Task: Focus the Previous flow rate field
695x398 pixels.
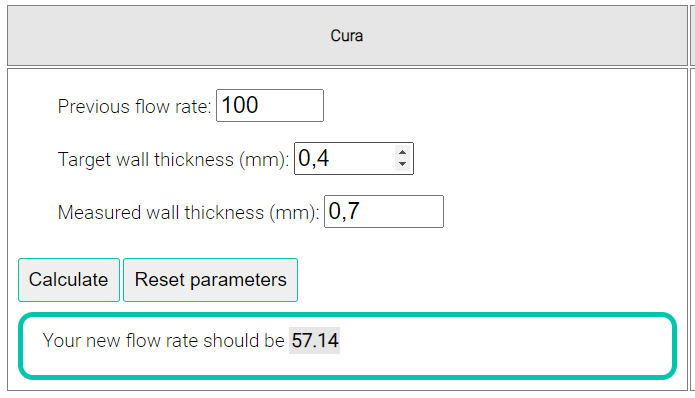Action: point(270,105)
